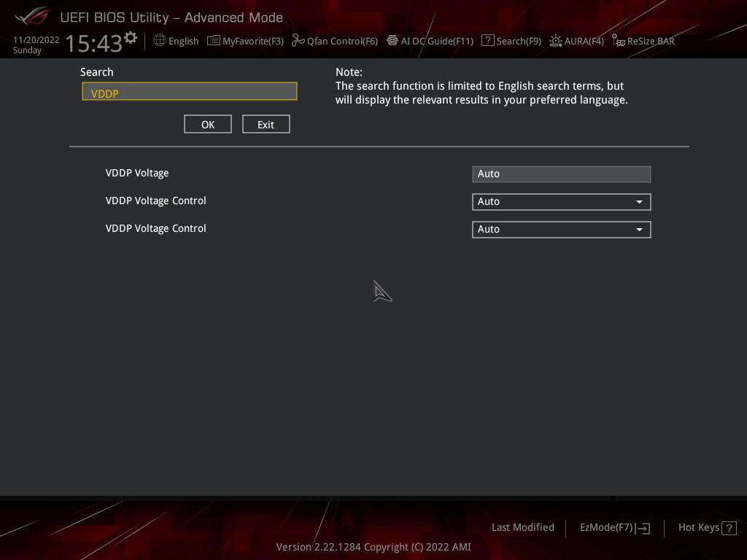This screenshot has height=560, width=747.
Task: Open Qfan Control fan icon
Action: pos(298,41)
